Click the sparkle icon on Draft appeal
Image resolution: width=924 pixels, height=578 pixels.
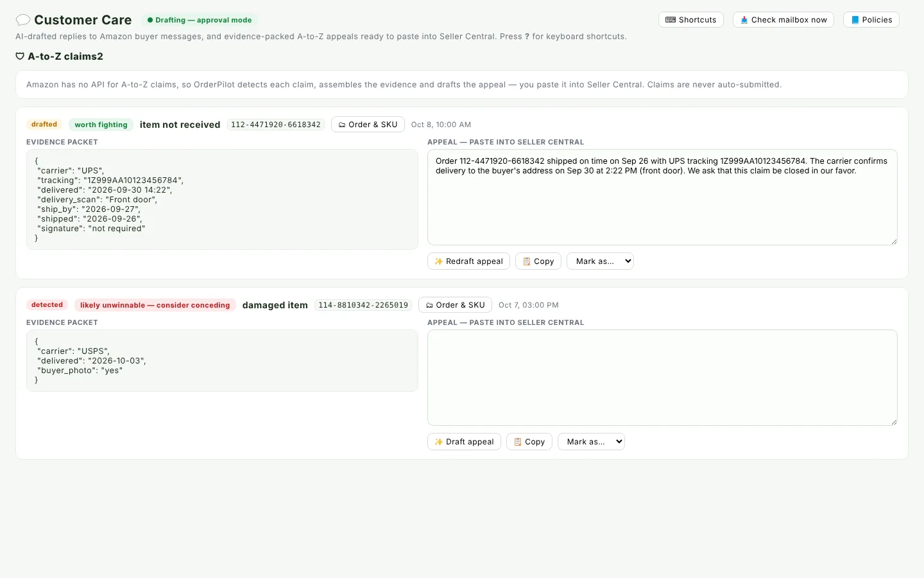(439, 442)
